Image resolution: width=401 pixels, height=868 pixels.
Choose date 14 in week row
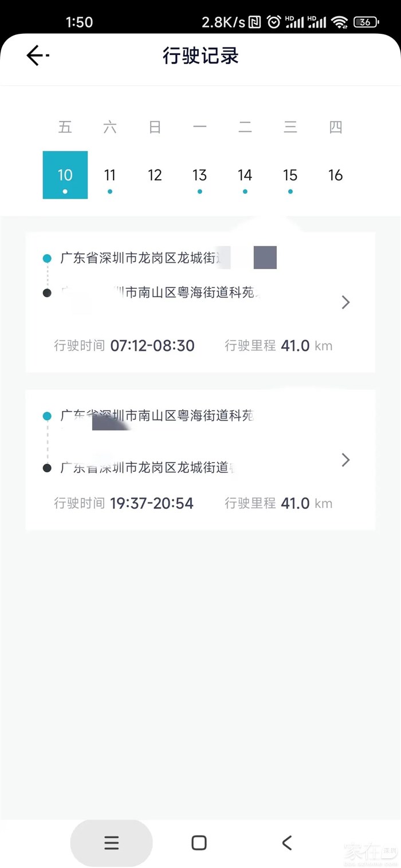(x=245, y=175)
